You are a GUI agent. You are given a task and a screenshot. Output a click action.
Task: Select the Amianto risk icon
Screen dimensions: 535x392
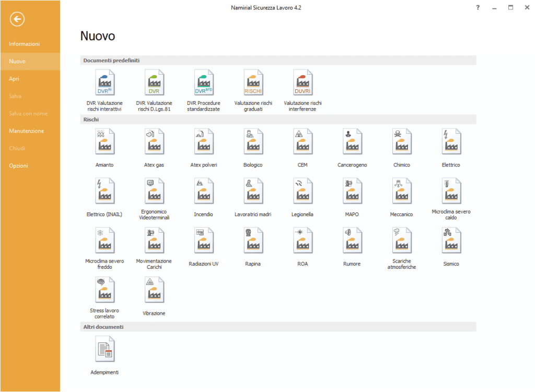(x=104, y=141)
